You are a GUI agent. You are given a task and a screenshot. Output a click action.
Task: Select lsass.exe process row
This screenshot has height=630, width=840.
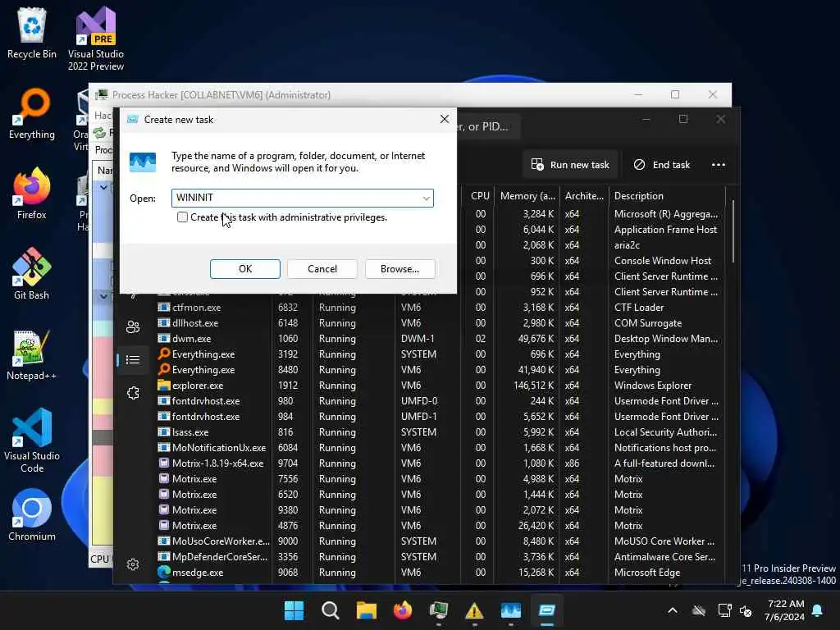440,431
